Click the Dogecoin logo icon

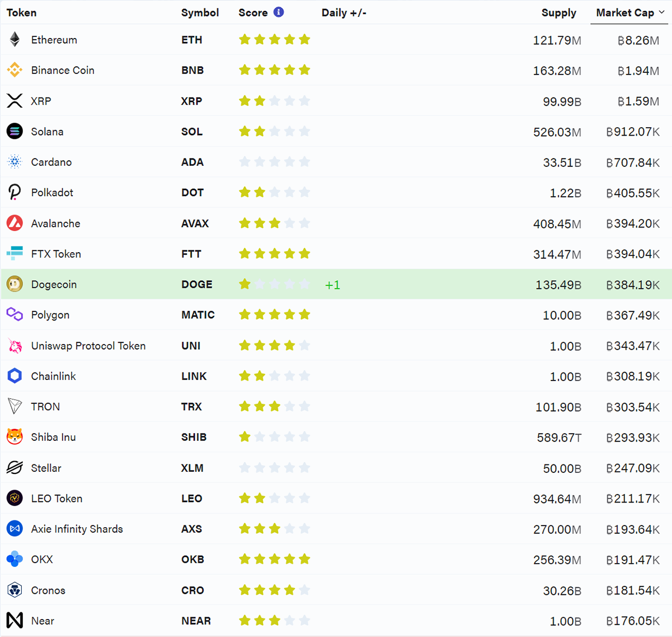pyautogui.click(x=15, y=284)
